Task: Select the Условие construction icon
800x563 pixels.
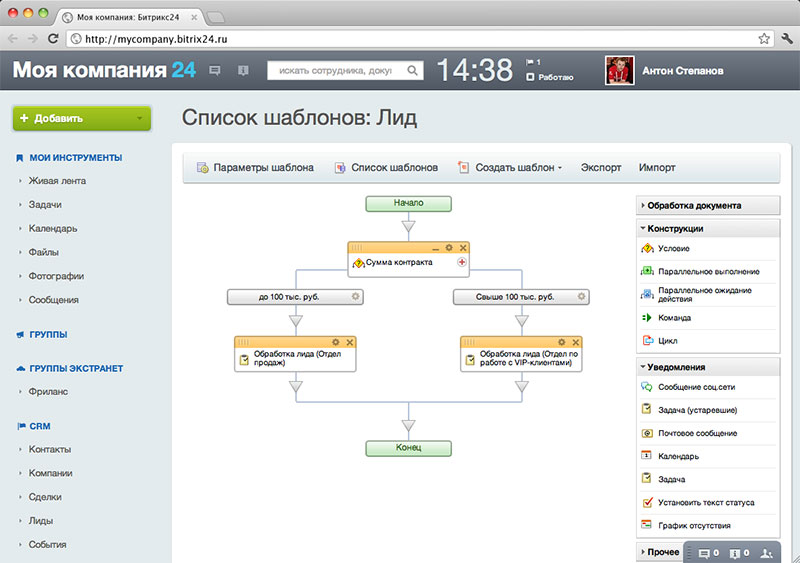Action: coord(647,249)
